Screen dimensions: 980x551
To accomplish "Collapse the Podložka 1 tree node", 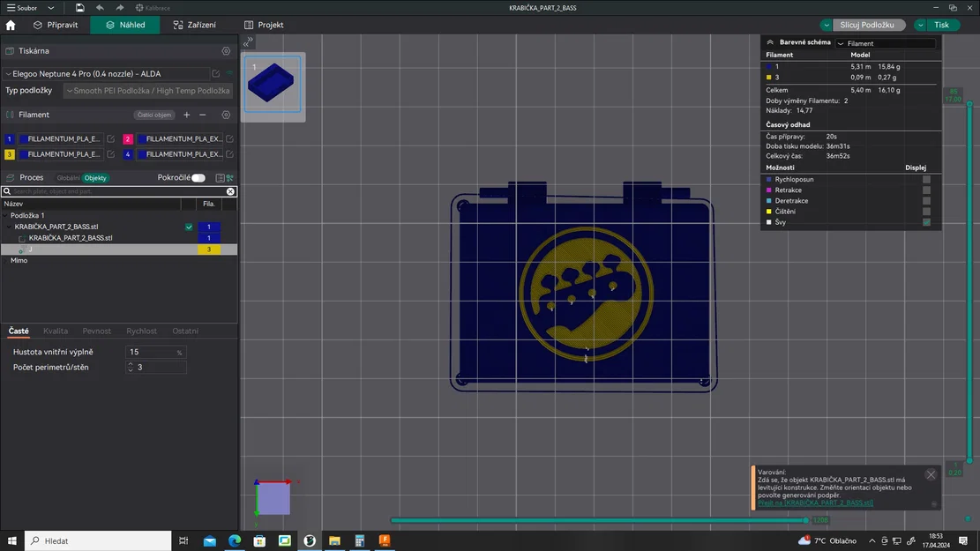I will (x=5, y=215).
